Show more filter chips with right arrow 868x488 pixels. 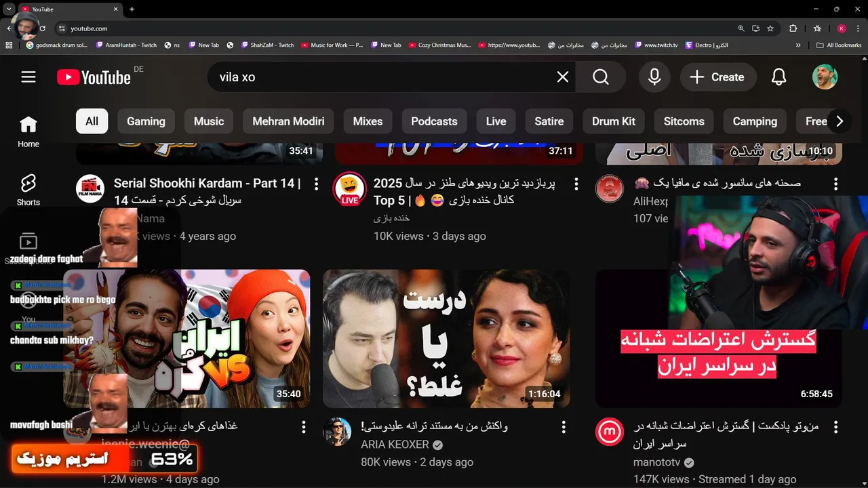(x=840, y=121)
